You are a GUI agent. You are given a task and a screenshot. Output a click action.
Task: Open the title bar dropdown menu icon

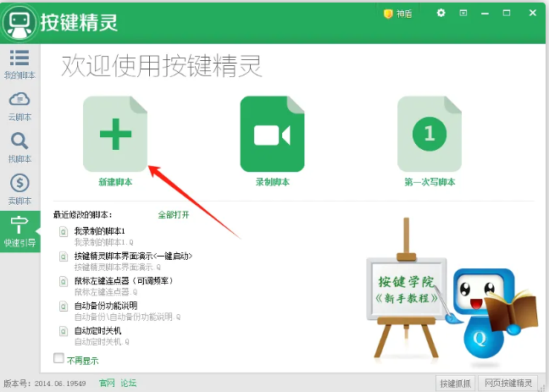tap(463, 13)
